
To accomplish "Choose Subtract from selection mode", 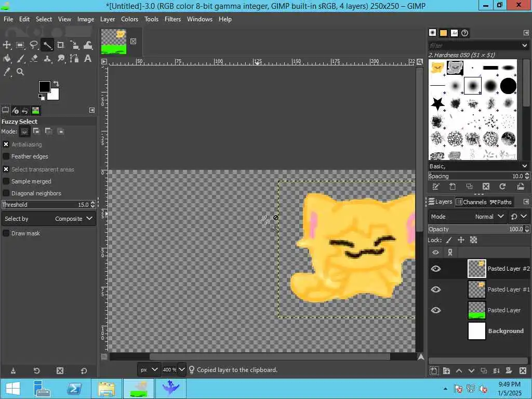I will [x=48, y=131].
